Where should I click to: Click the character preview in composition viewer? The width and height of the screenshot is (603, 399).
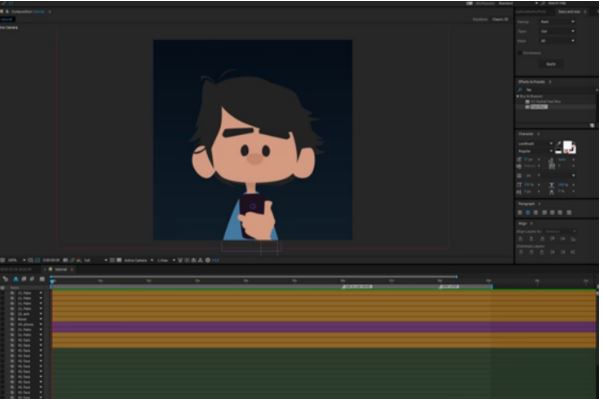click(253, 140)
